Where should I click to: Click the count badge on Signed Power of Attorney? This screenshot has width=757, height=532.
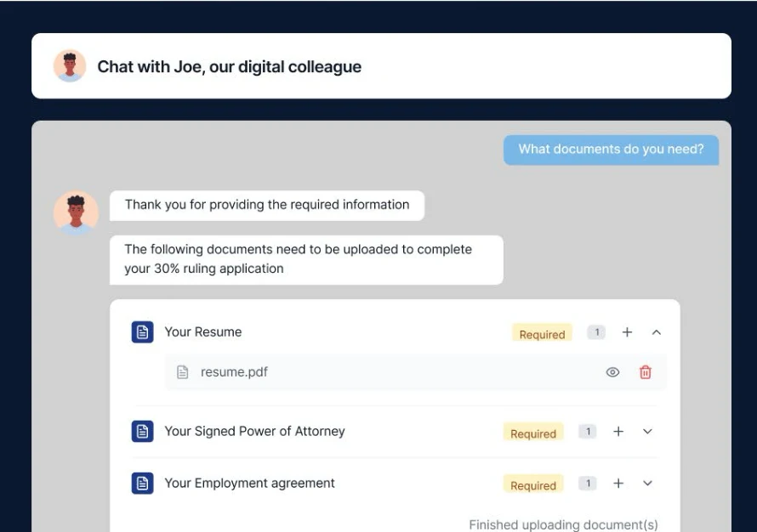(x=588, y=431)
